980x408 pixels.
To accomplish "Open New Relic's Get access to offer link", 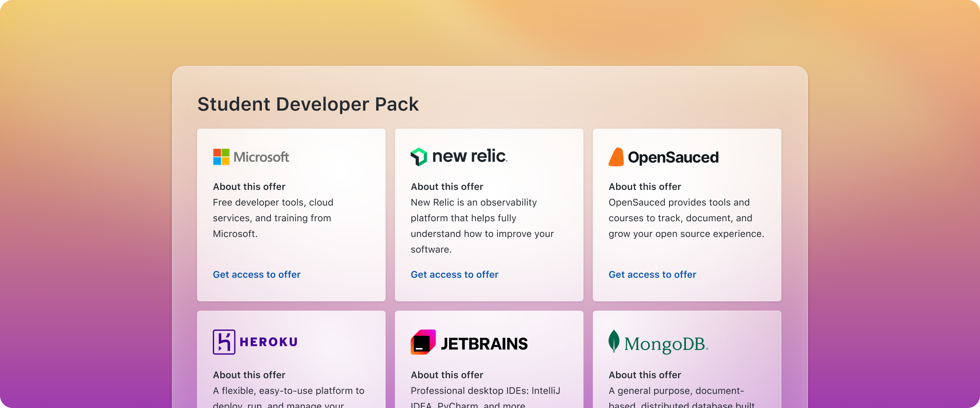I will 455,275.
